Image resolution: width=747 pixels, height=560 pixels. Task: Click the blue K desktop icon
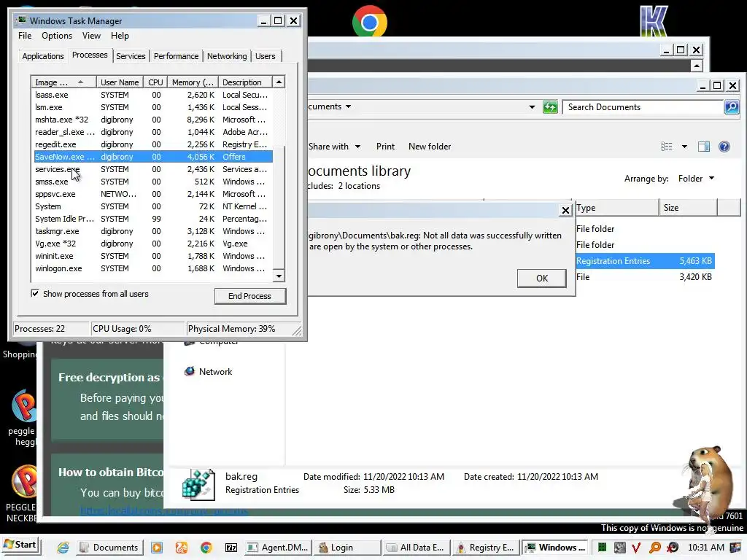(654, 21)
